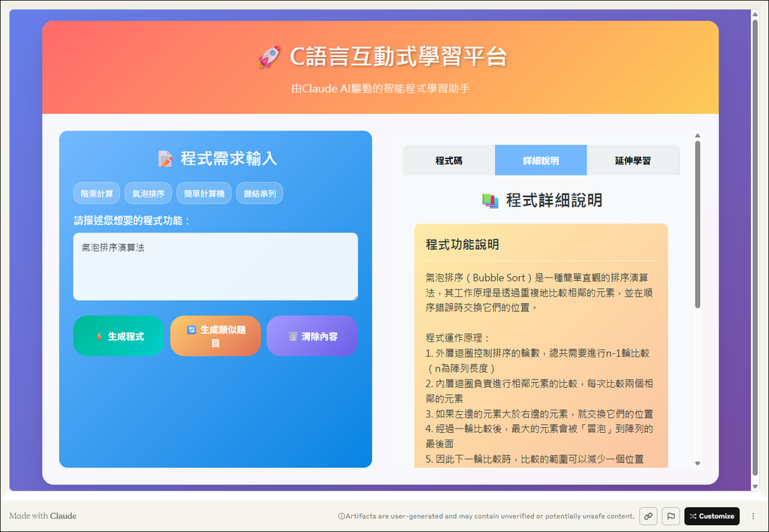Image resolution: width=769 pixels, height=532 pixels.
Task: Switch to the 延伸學習 tab
Action: tap(633, 160)
